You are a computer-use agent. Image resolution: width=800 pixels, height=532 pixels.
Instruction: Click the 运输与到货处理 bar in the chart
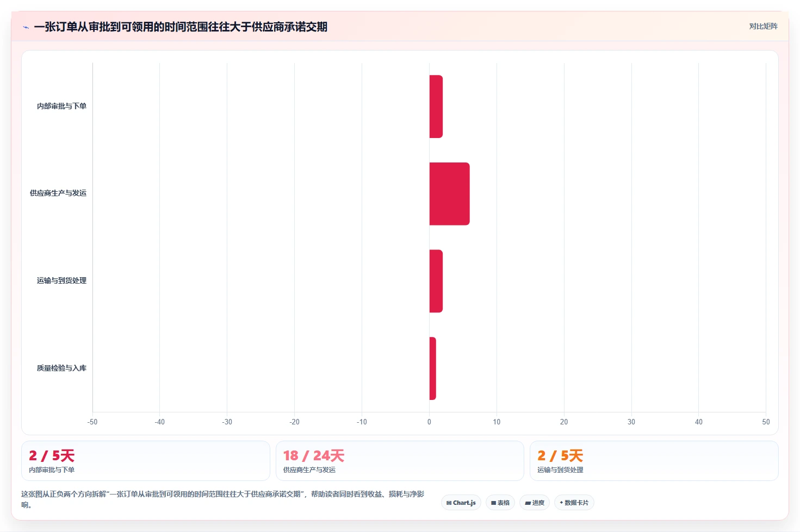pos(436,281)
